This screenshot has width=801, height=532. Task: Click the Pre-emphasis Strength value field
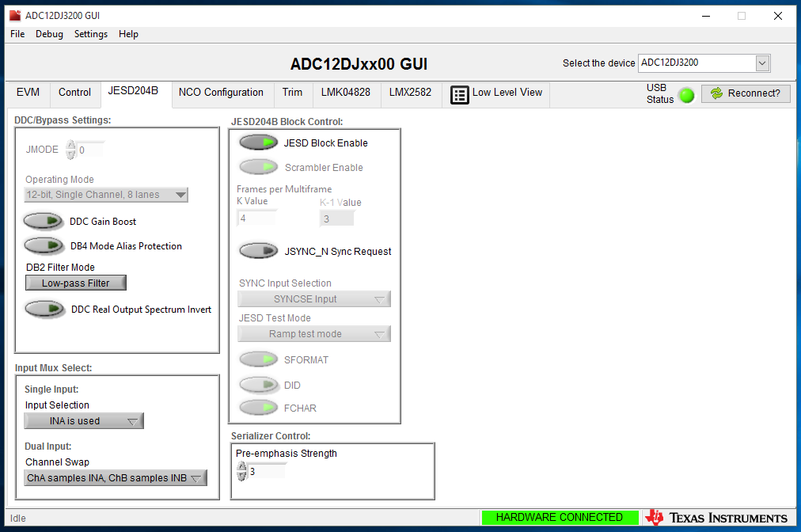[268, 471]
